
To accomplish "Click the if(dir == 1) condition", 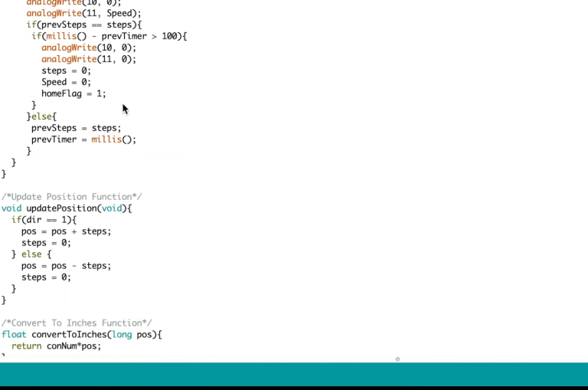I will [44, 220].
